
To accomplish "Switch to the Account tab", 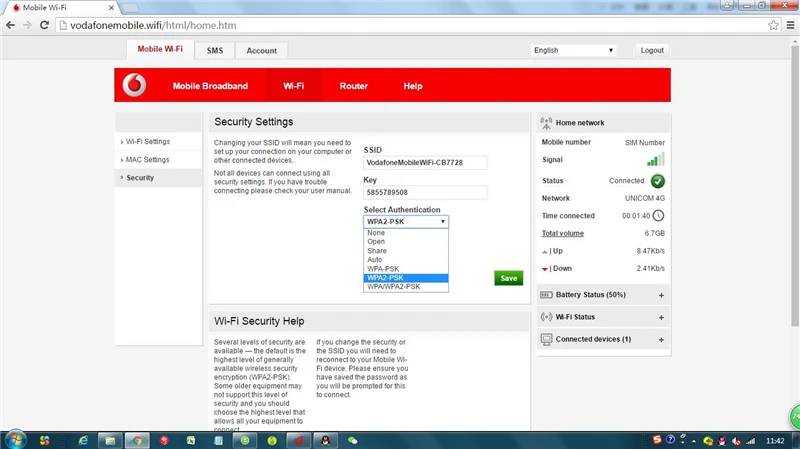I will (262, 51).
